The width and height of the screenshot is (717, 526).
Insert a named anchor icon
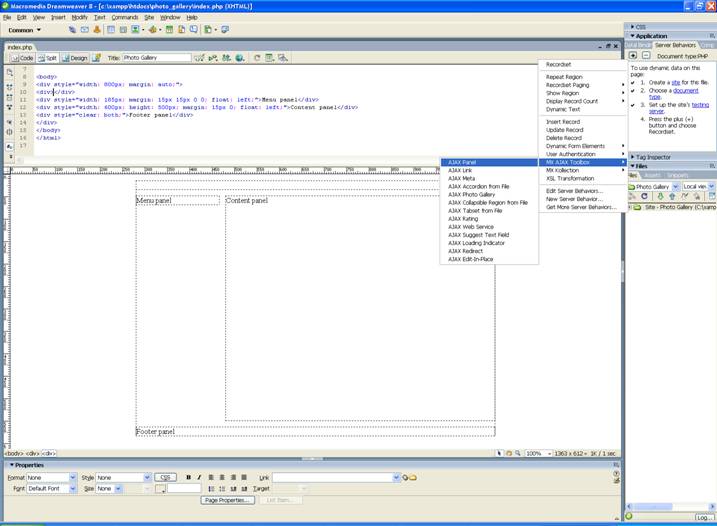click(x=97, y=30)
